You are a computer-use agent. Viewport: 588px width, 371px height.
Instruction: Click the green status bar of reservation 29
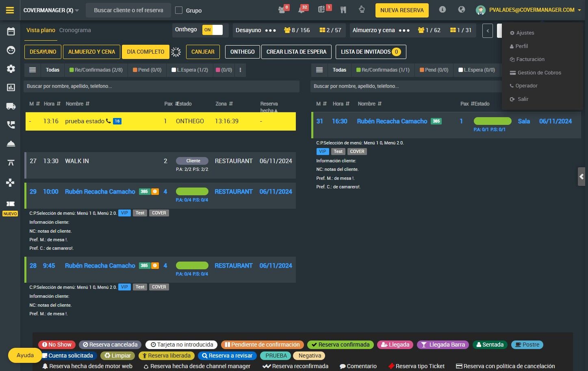[192, 192]
